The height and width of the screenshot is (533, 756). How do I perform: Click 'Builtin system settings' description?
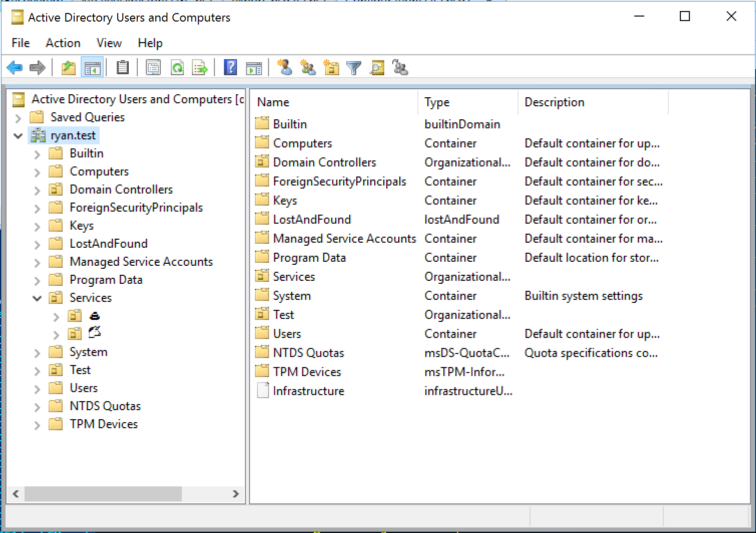point(584,295)
